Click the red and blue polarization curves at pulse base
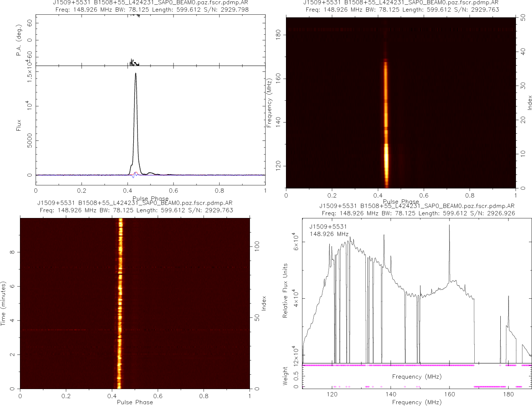Screen dimensions: 532x406 point(135,175)
